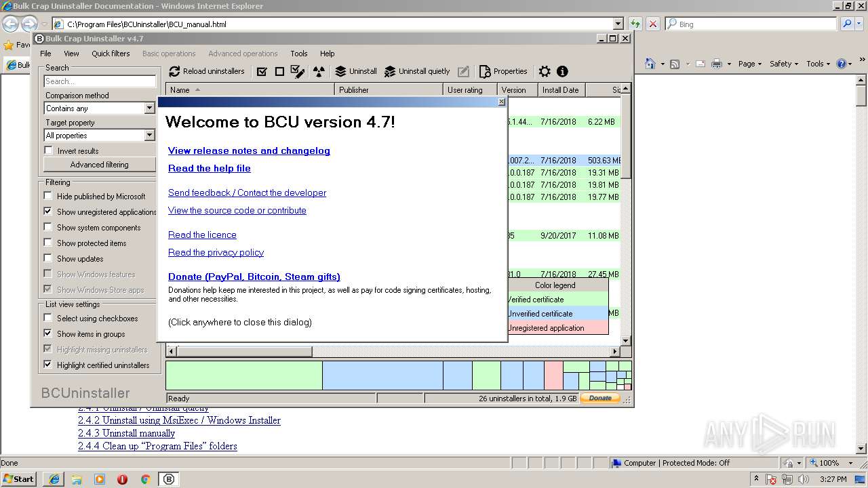868x488 pixels.
Task: Toggle Invert results checkbox
Action: pyautogui.click(x=48, y=150)
